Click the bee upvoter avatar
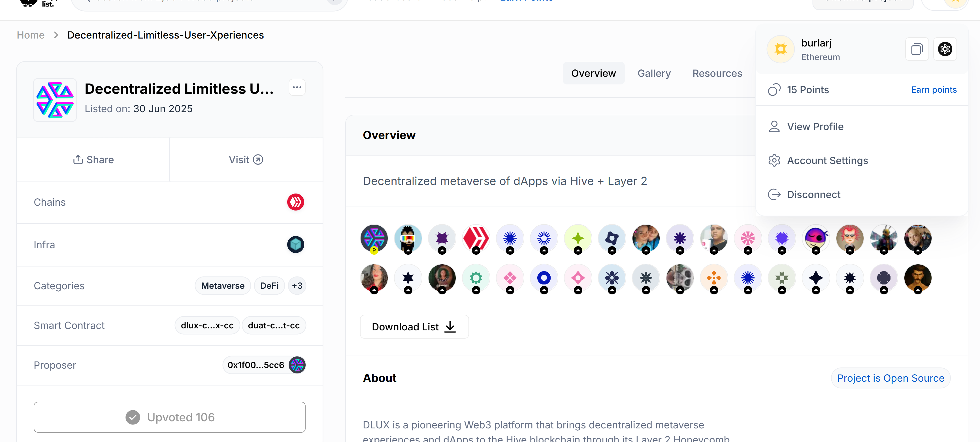The height and width of the screenshot is (442, 980). 884,239
